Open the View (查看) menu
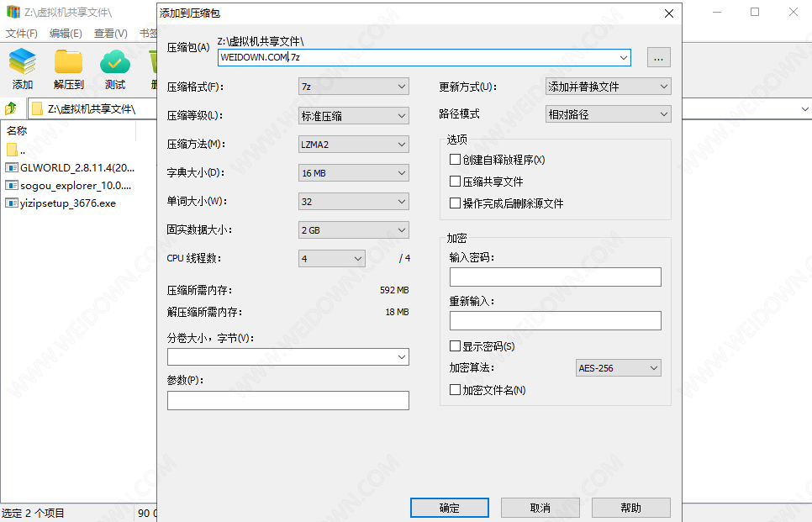812x522 pixels. click(110, 34)
